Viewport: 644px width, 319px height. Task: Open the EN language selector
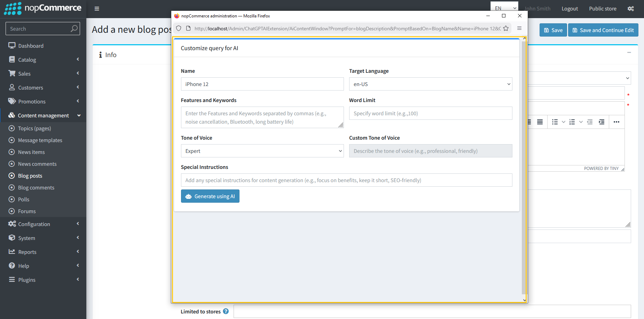(504, 8)
